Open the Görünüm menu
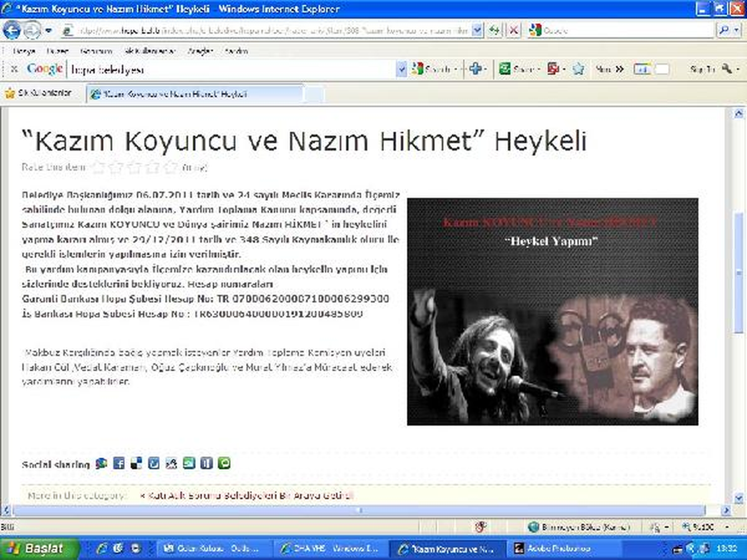Screen dimensions: 747x560 (96, 51)
